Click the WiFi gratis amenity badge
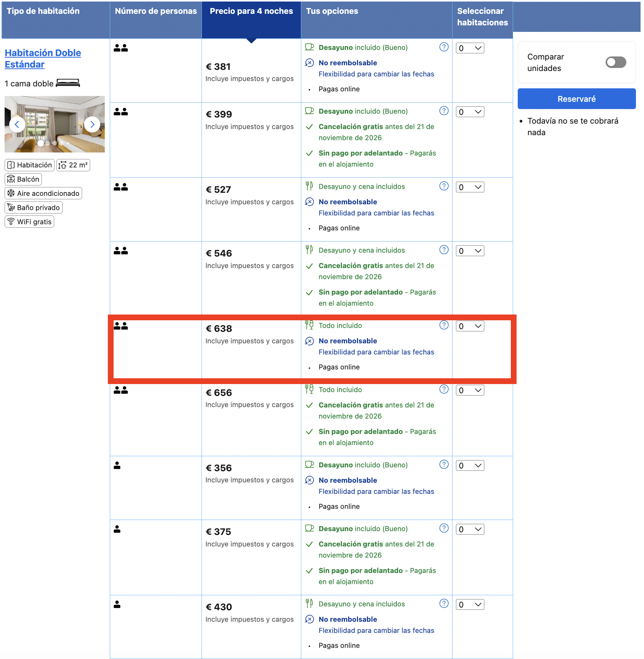Screen dimensions: 644x659 (x=29, y=222)
